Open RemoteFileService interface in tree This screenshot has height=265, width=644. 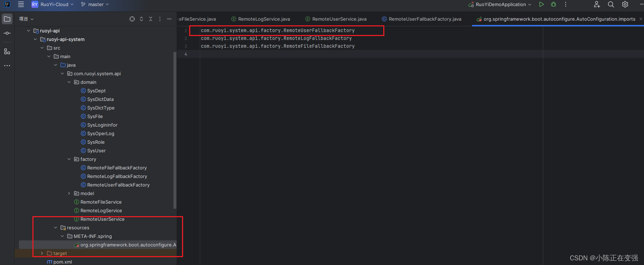tap(98, 202)
